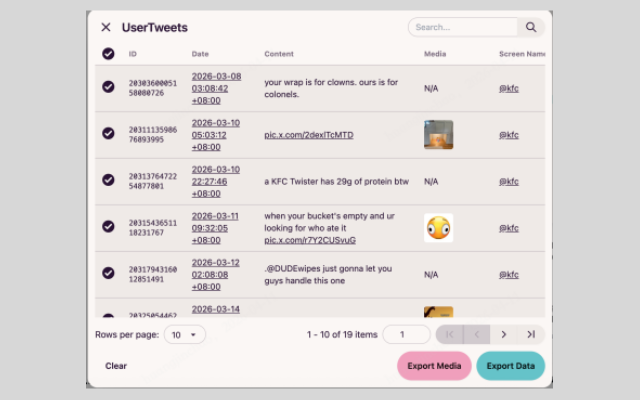Click the Clear button
The height and width of the screenshot is (400, 640).
(116, 366)
